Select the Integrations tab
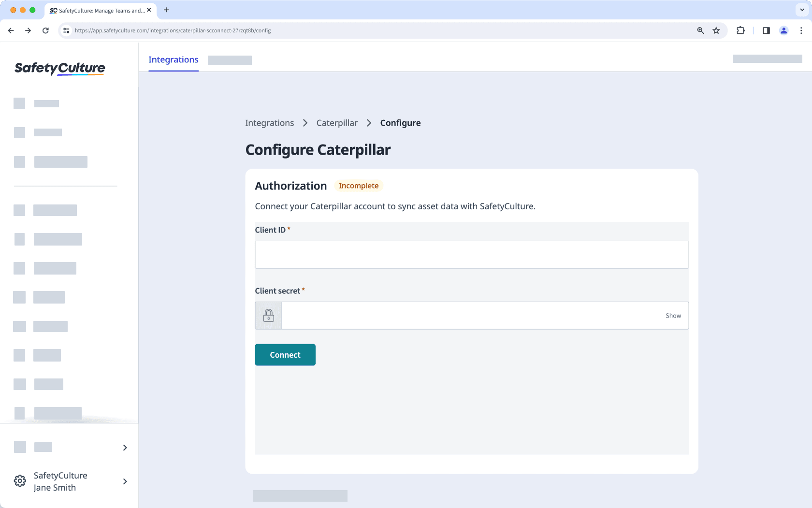812x508 pixels. click(173, 59)
